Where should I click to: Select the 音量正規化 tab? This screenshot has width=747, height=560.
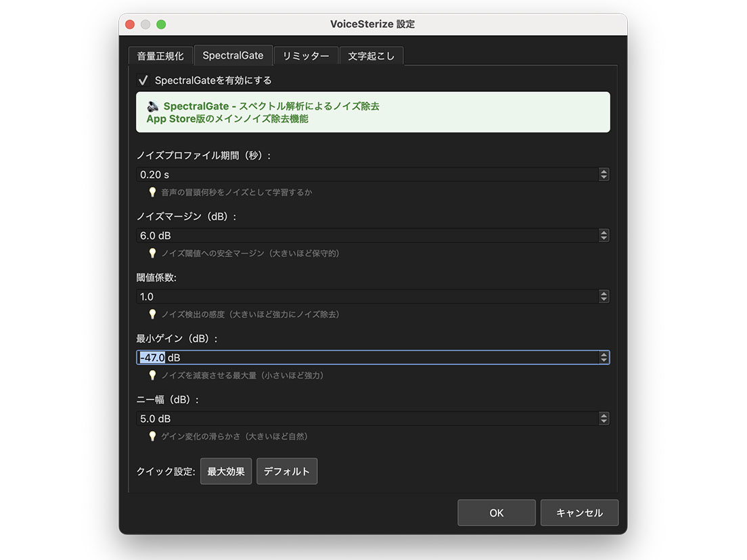160,55
